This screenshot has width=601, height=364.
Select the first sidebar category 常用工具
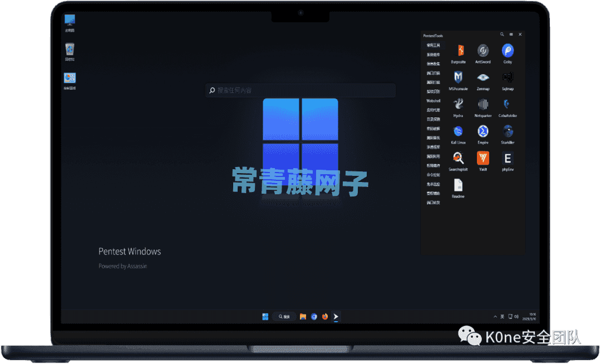[x=433, y=45]
